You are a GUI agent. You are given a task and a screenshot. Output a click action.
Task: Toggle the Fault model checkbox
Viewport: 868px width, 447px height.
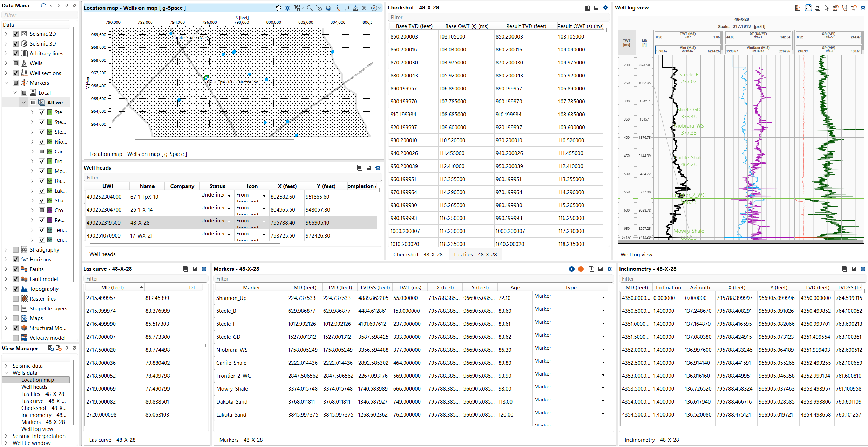pyautogui.click(x=15, y=279)
